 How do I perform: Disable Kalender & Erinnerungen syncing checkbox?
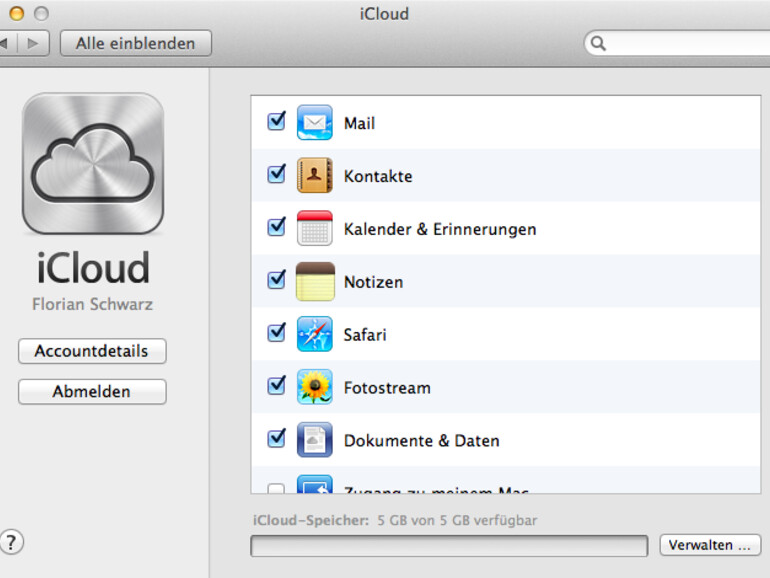tap(276, 227)
